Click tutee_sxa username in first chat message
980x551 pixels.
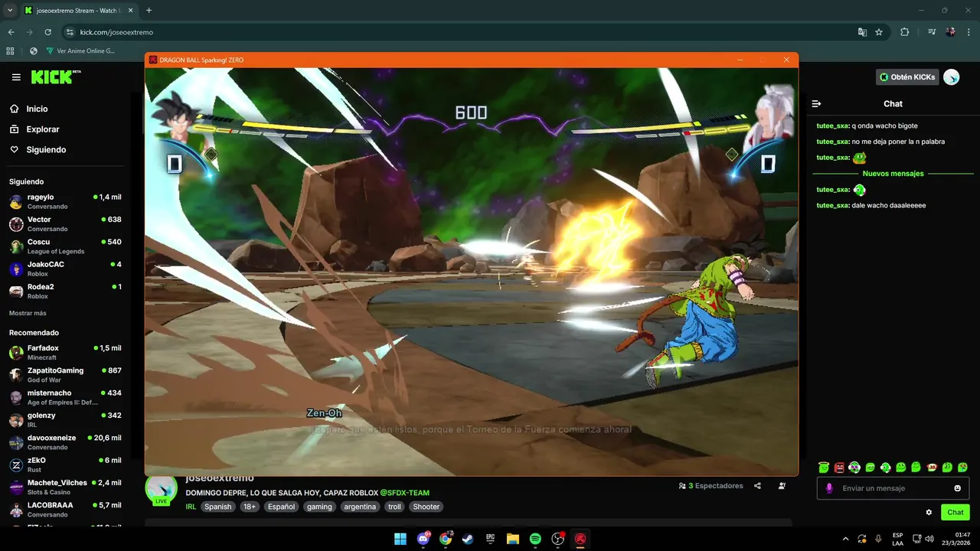[833, 126]
